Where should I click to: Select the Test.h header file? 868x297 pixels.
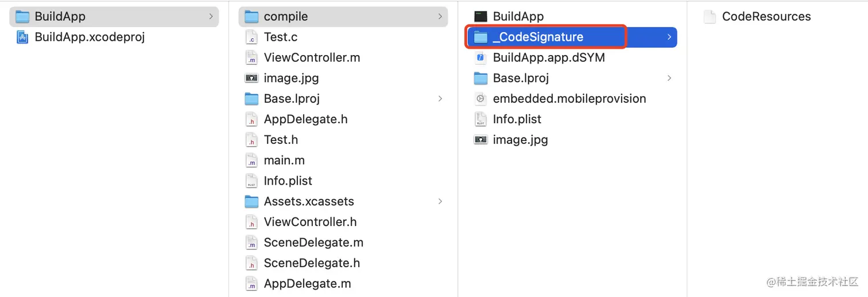pyautogui.click(x=343, y=140)
